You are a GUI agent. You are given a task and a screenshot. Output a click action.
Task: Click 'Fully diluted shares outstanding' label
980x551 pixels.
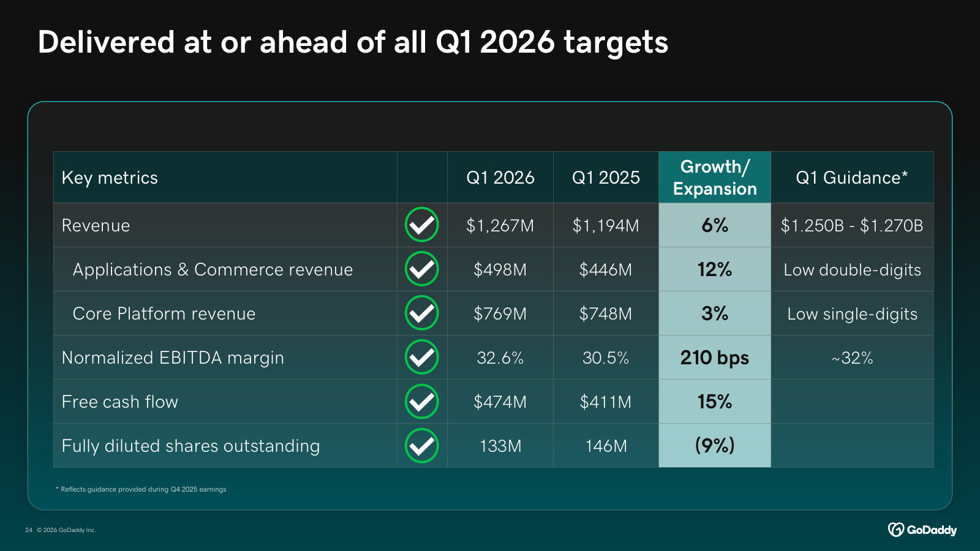click(x=190, y=446)
